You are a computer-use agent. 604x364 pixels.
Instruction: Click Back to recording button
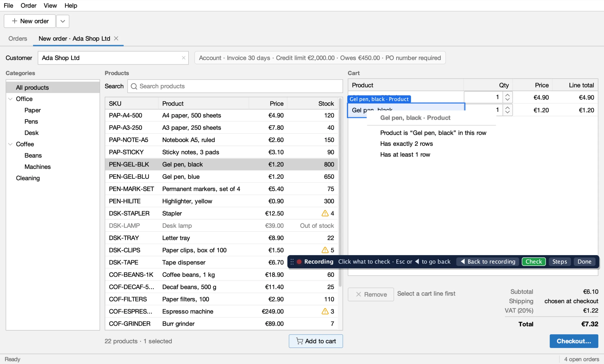pos(487,262)
